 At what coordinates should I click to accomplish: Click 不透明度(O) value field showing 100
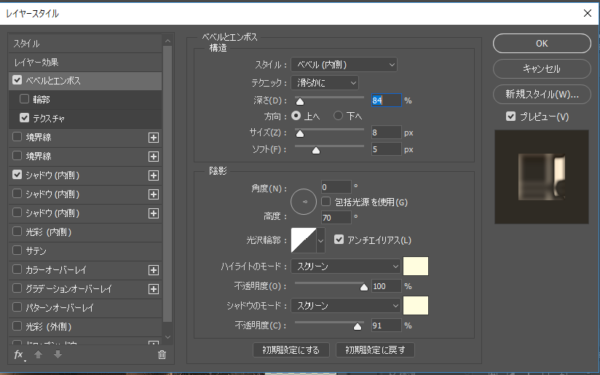386,286
